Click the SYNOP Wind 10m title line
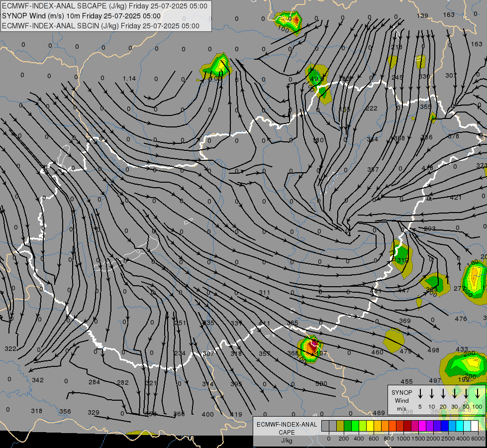Image resolution: width=487 pixels, height=448 pixels. click(82, 16)
